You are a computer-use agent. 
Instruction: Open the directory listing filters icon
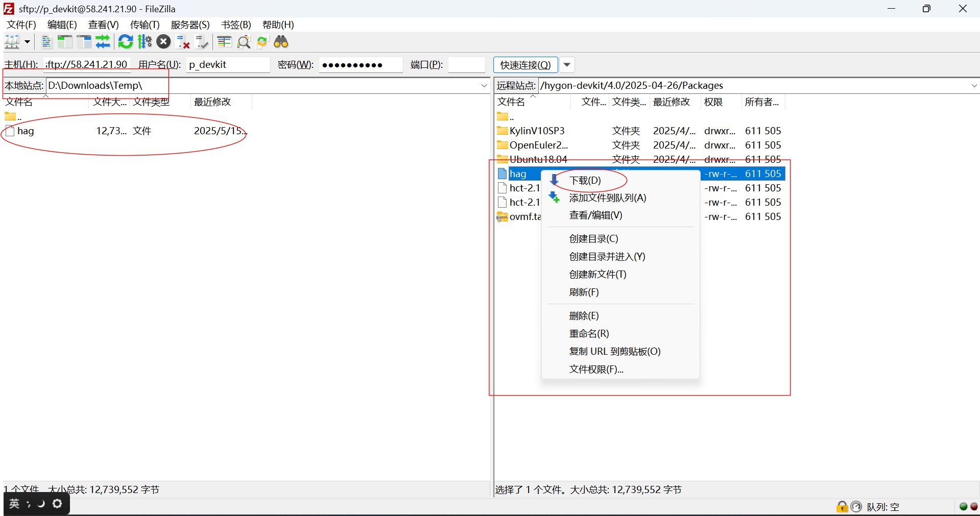point(224,42)
